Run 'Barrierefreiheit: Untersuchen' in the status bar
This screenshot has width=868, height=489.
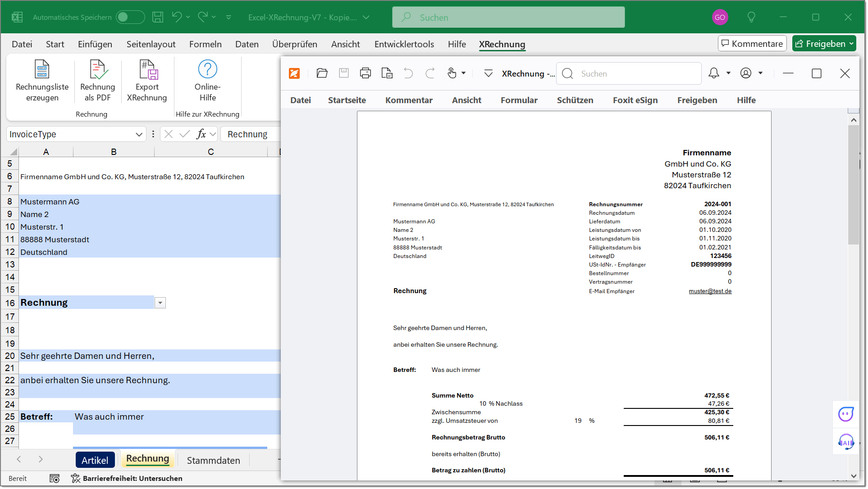coord(127,478)
